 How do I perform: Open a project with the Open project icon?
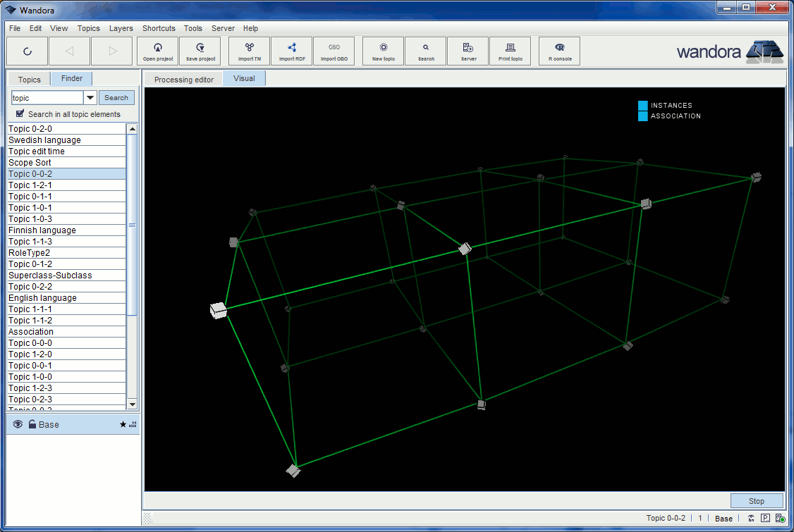pyautogui.click(x=157, y=51)
